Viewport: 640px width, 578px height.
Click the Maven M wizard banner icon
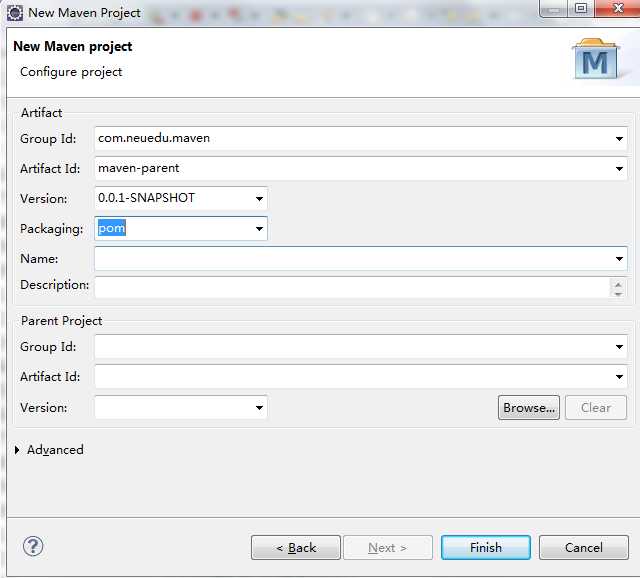tap(595, 59)
